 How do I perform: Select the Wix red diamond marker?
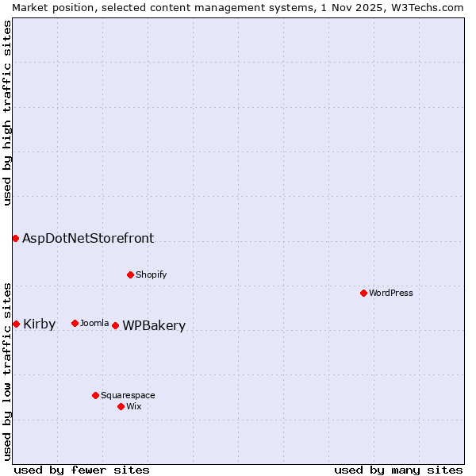tap(121, 406)
